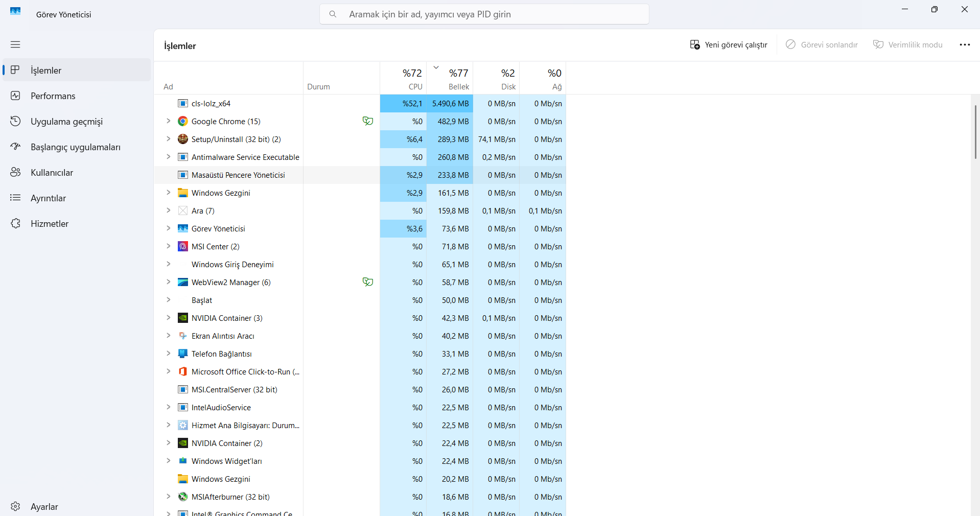
Task: Expand the Windows Giriş Deneyimi group
Action: (168, 264)
